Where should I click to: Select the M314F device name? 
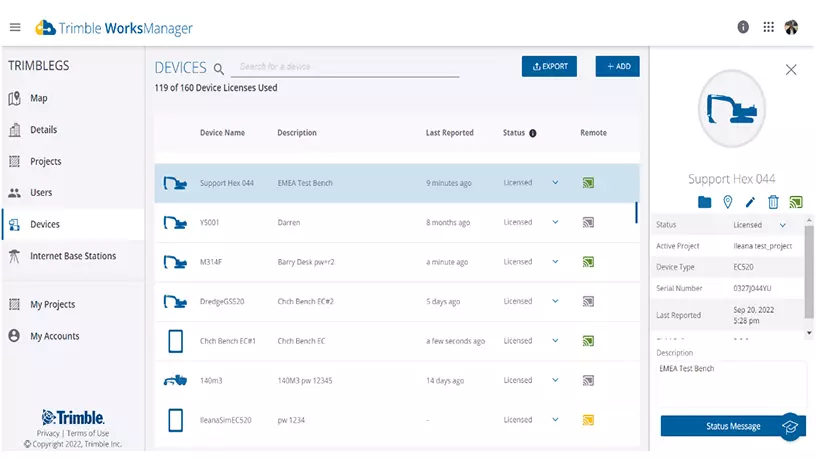click(211, 262)
